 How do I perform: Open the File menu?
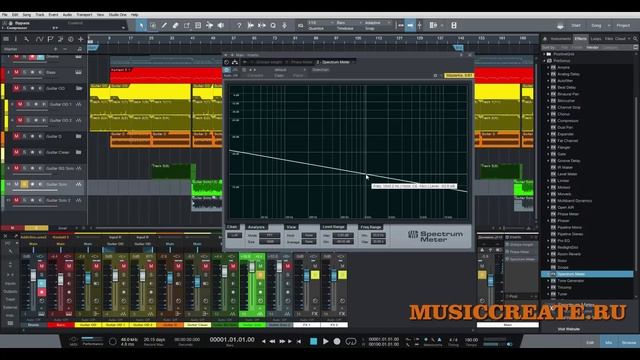click(x=5, y=15)
